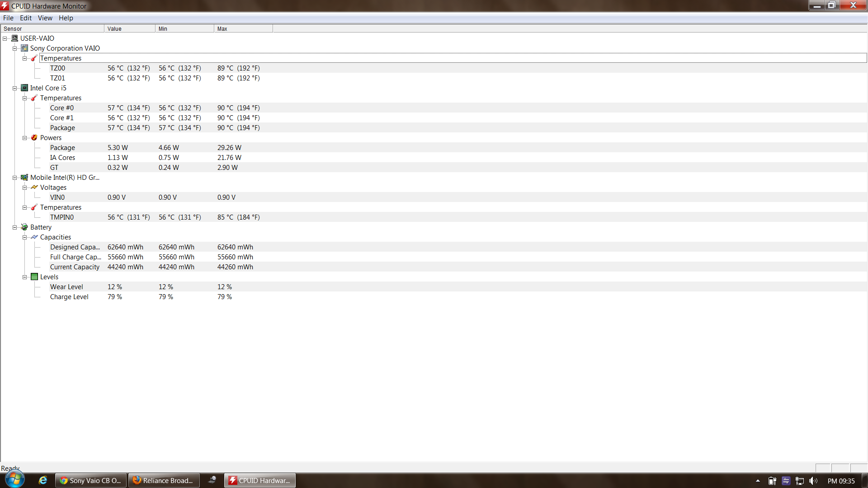Collapse the Intel Core i5 node
The height and width of the screenshot is (488, 868).
click(15, 88)
